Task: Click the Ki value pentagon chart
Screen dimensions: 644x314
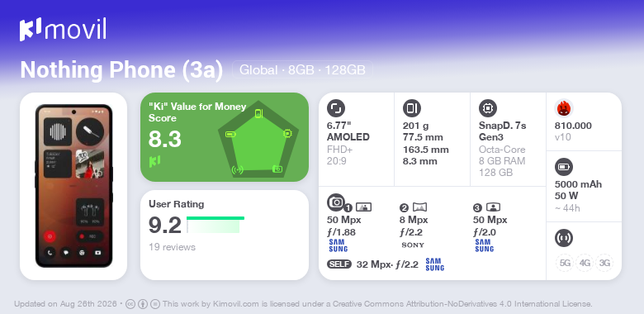Action: coord(258,140)
